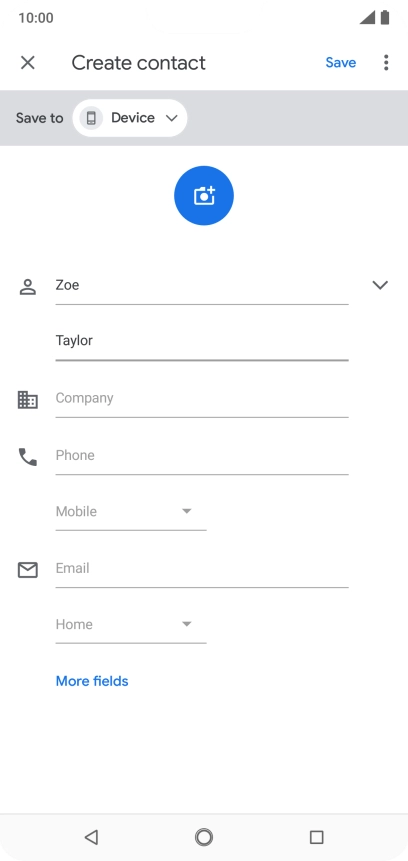Select the Email input field
Image resolution: width=408 pixels, height=861 pixels.
[x=202, y=569]
